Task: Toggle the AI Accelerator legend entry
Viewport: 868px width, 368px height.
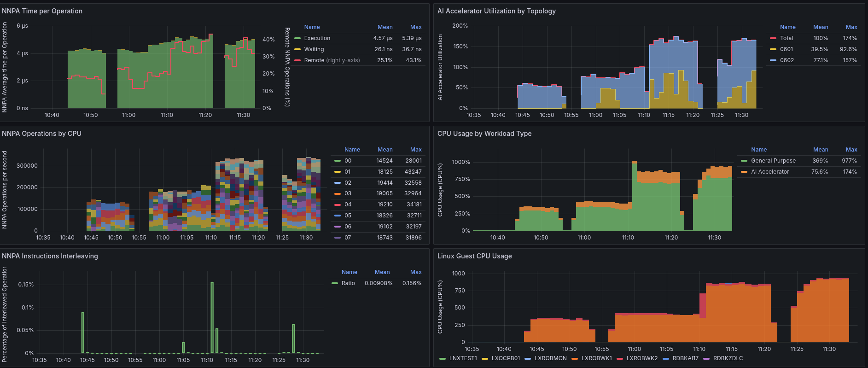Action: coord(770,172)
